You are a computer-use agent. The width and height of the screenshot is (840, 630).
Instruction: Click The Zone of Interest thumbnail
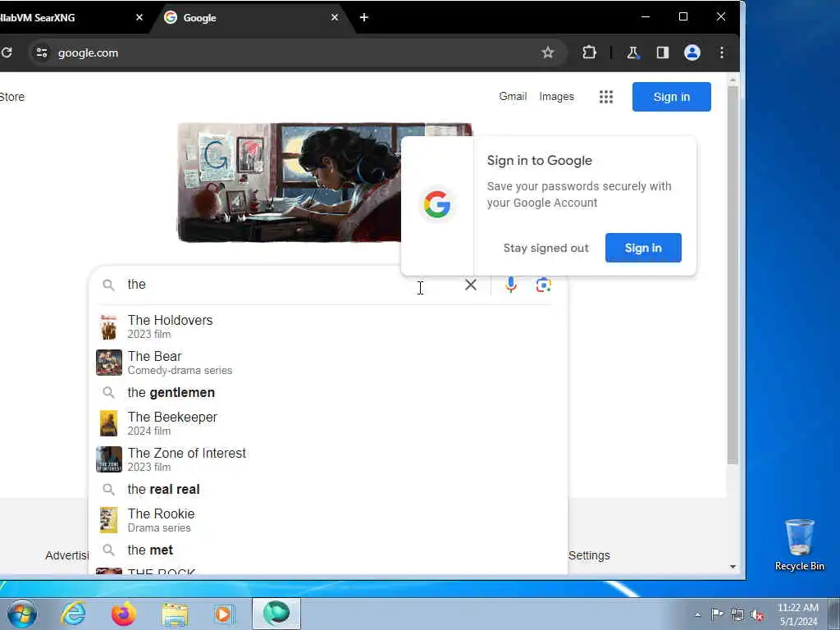click(109, 459)
